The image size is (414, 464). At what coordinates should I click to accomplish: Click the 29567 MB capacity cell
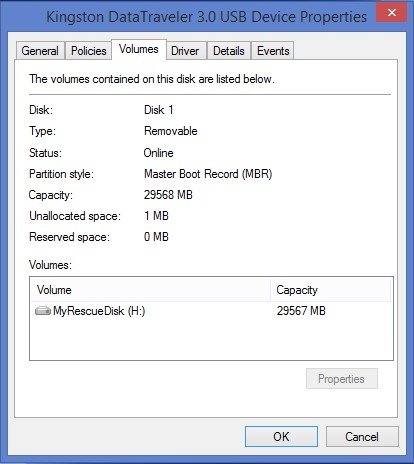pos(301,311)
